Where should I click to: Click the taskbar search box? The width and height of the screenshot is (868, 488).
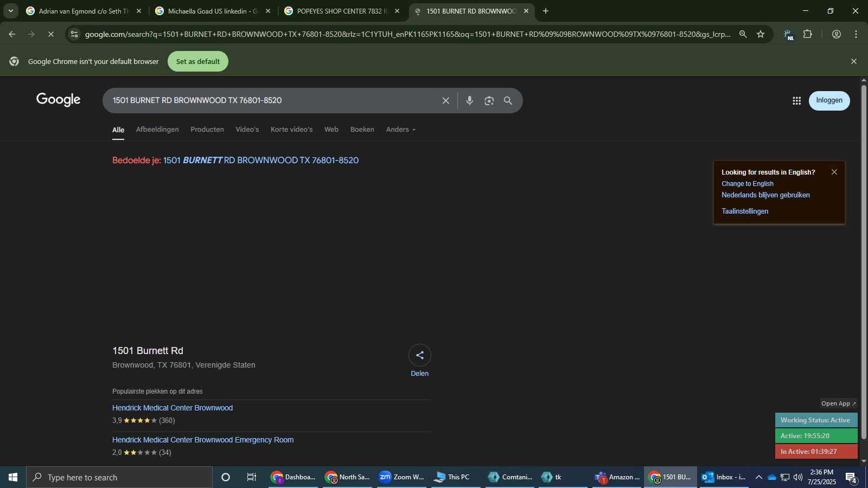pyautogui.click(x=119, y=477)
